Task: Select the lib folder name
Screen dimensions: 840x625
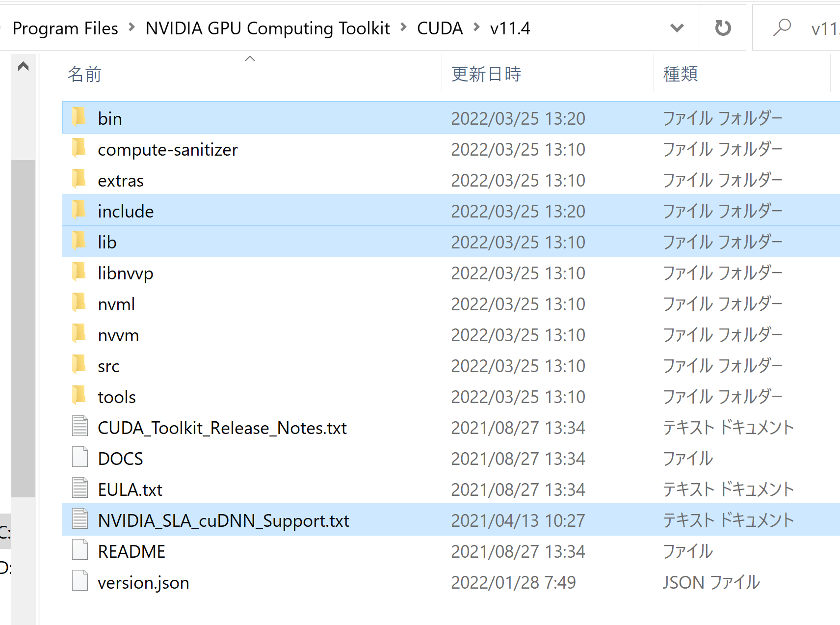Action: tap(107, 243)
